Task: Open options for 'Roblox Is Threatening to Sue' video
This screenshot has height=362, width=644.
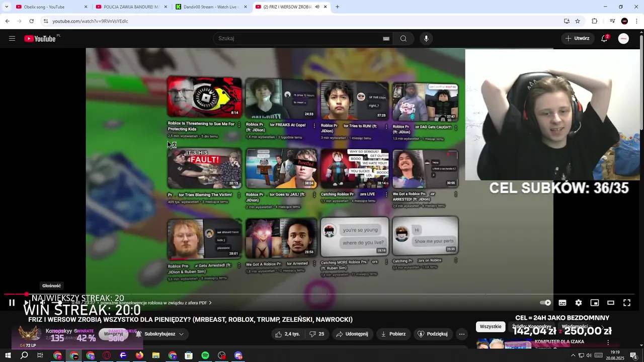Action: (239, 125)
